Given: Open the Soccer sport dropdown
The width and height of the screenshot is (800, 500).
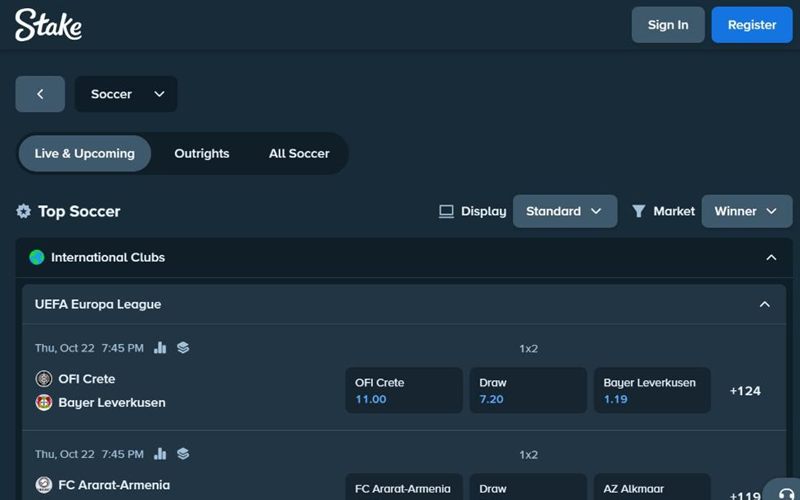Looking at the screenshot, I should coord(126,94).
